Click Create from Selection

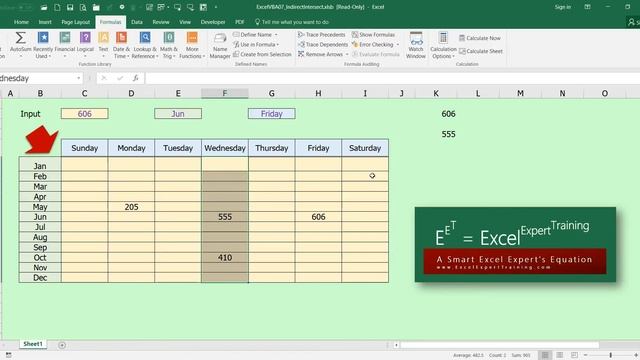(x=262, y=54)
